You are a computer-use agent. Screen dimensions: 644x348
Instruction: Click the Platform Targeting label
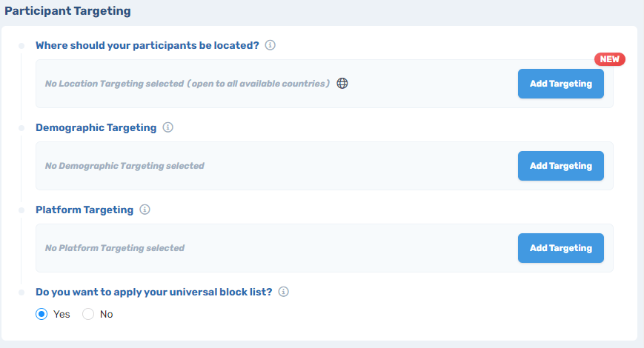84,210
